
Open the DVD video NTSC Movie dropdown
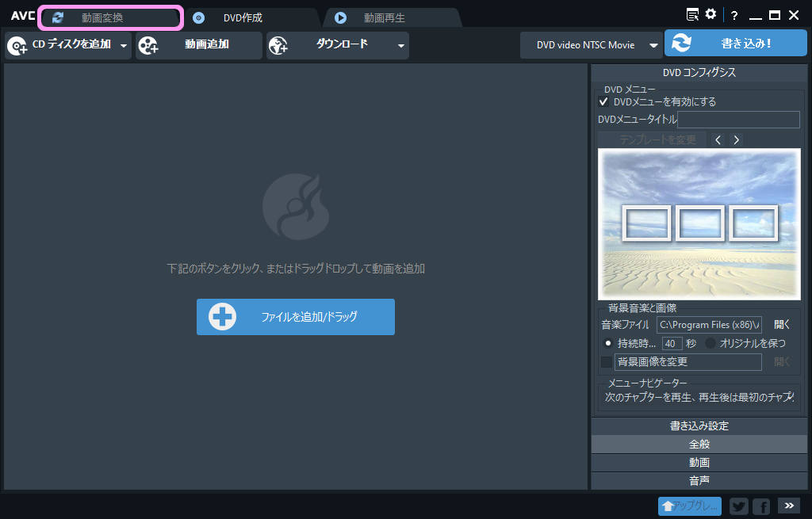pyautogui.click(x=592, y=45)
